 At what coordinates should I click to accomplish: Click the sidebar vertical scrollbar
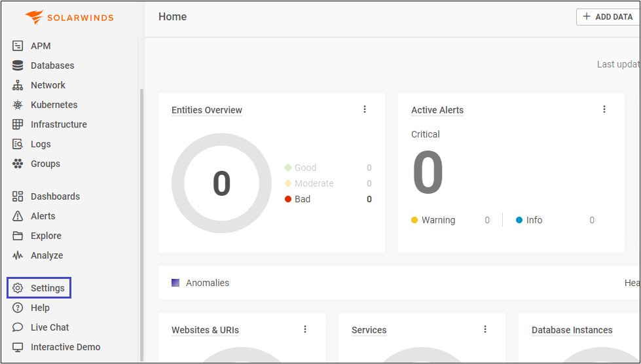[x=141, y=225]
